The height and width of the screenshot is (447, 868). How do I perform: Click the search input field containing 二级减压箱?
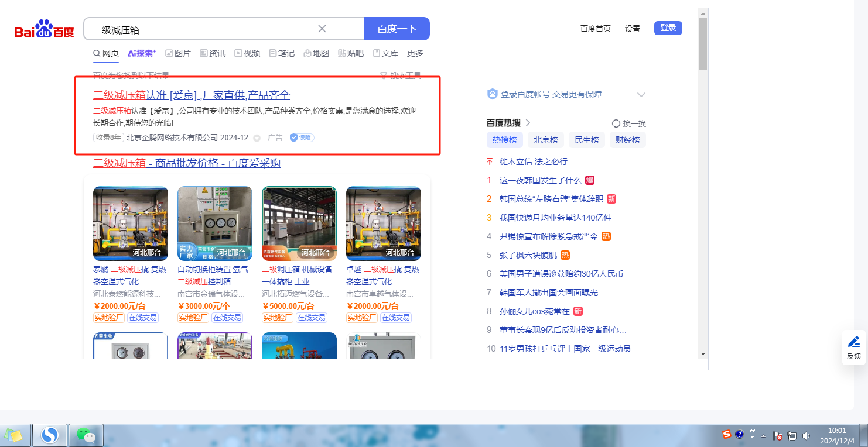[x=199, y=29]
